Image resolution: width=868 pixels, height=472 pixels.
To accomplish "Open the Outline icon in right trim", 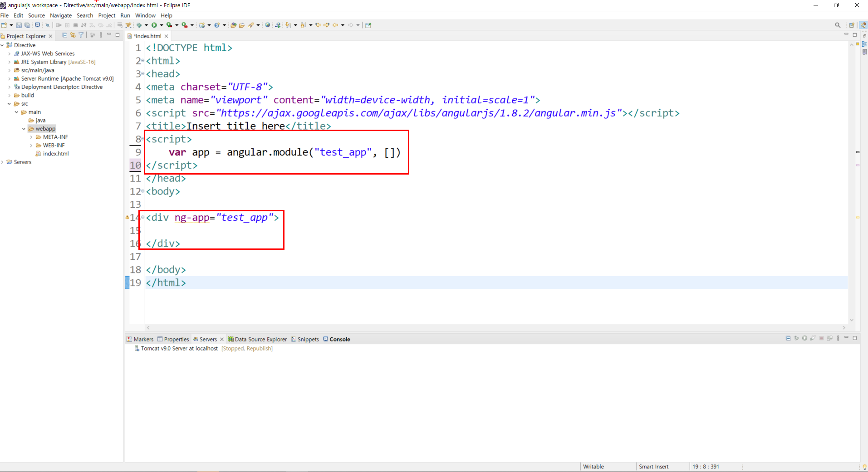I will [x=864, y=44].
